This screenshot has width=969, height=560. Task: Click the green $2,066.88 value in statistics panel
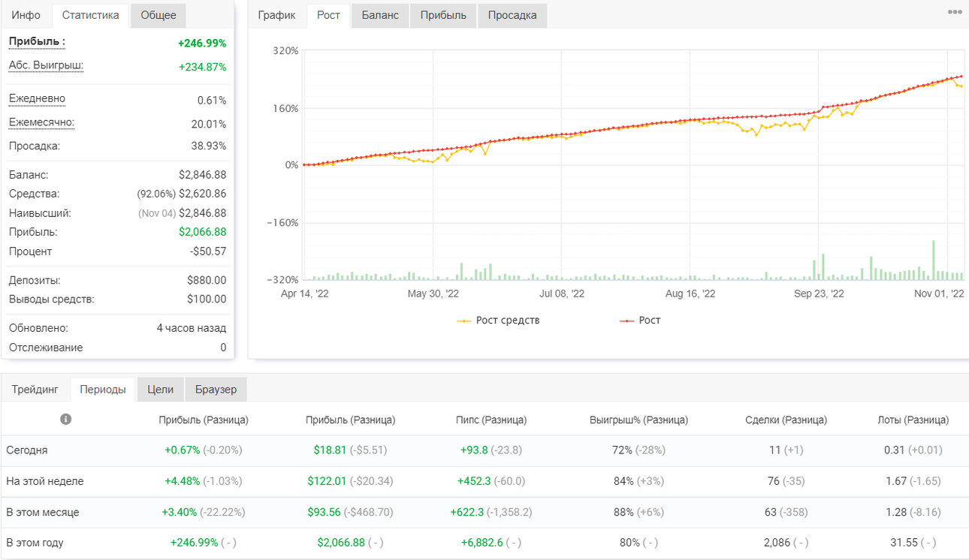203,232
